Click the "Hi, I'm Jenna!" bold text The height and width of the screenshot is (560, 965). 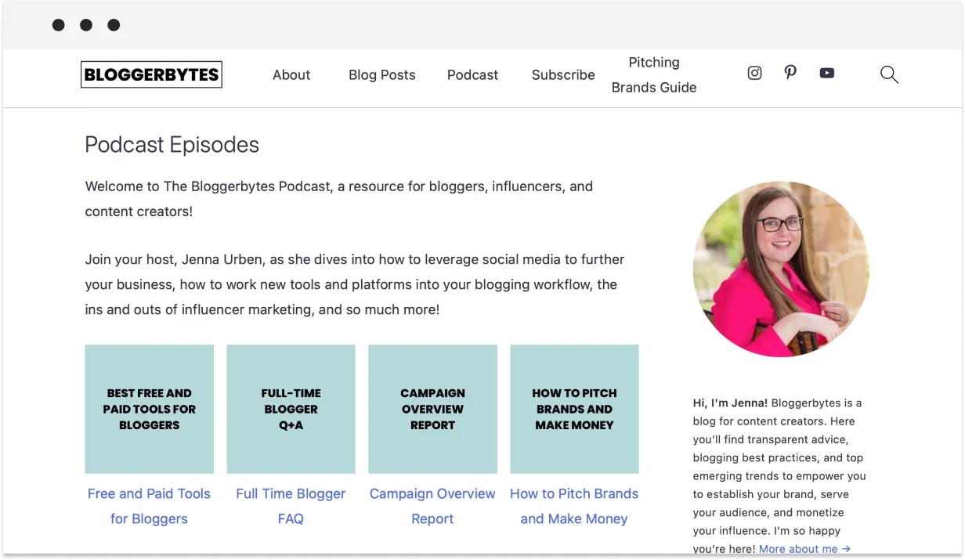(x=731, y=403)
